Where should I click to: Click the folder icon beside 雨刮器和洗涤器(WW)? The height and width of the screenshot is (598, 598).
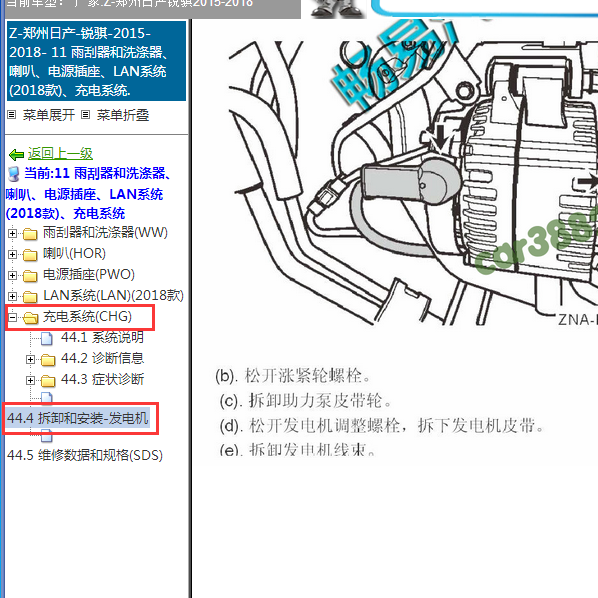click(x=30, y=233)
